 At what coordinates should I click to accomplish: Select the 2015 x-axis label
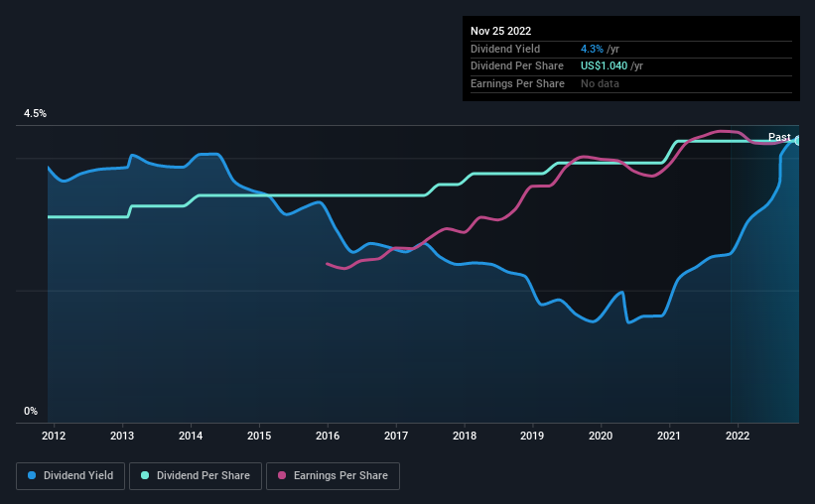pos(259,436)
